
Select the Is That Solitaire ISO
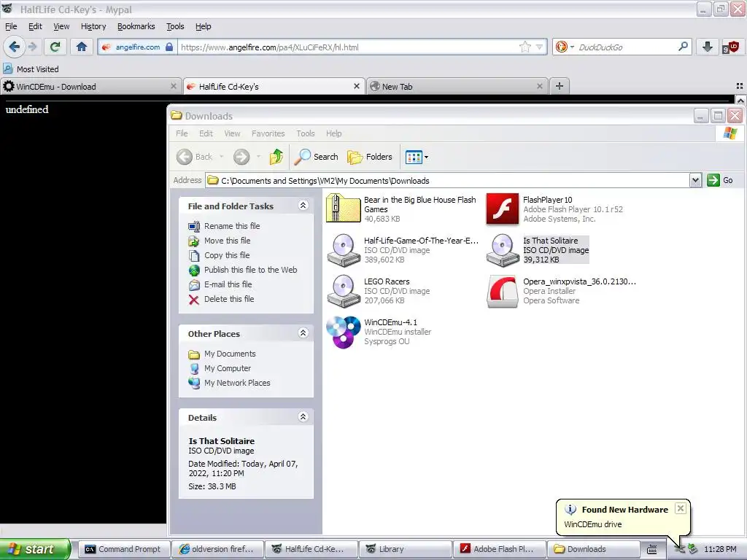coord(538,250)
